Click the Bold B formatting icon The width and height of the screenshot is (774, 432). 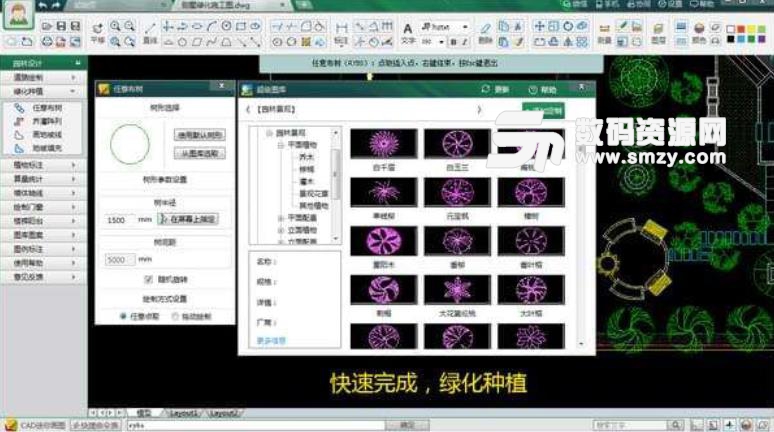453,43
